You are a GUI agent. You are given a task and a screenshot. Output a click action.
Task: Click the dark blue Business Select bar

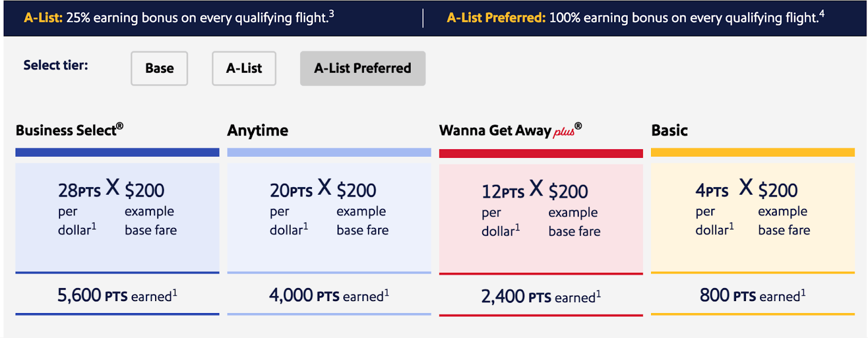coord(117,152)
